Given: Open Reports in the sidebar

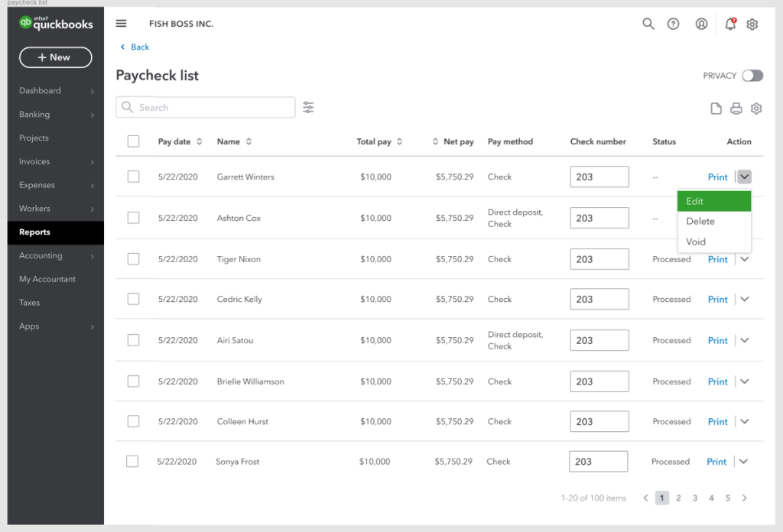Looking at the screenshot, I should click(x=55, y=232).
